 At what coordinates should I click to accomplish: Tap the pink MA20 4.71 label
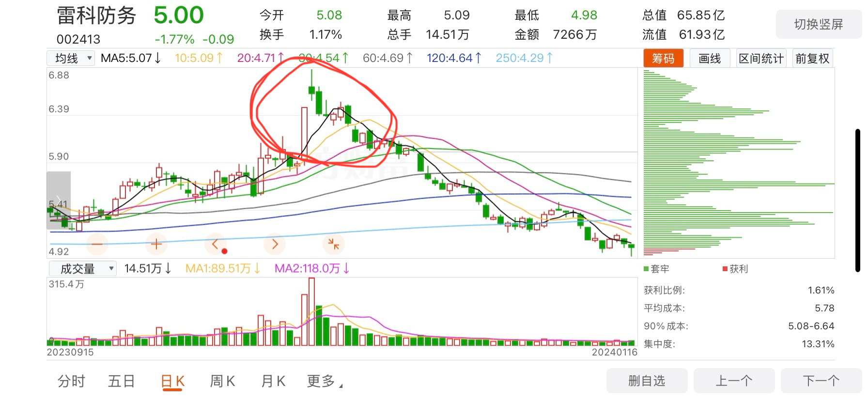pos(261,58)
